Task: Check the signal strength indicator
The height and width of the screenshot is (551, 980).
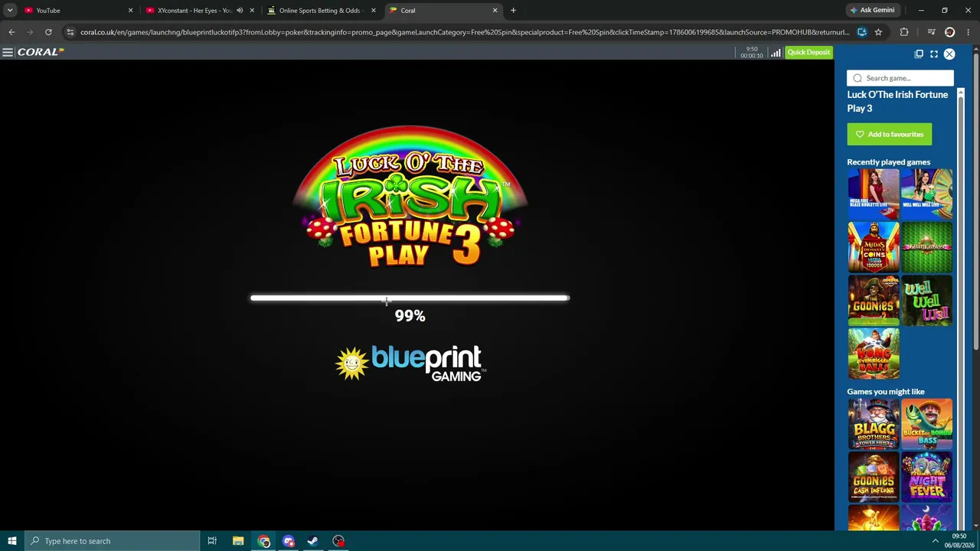Action: (776, 53)
